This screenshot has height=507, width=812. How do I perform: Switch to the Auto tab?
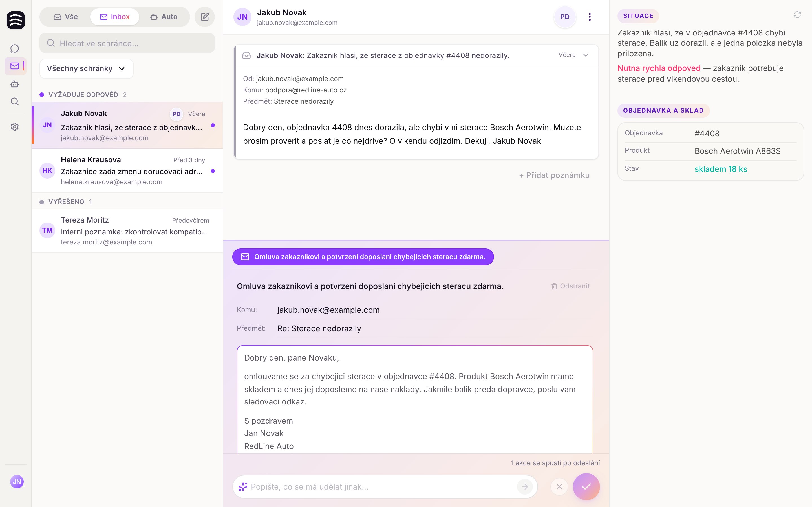[164, 17]
